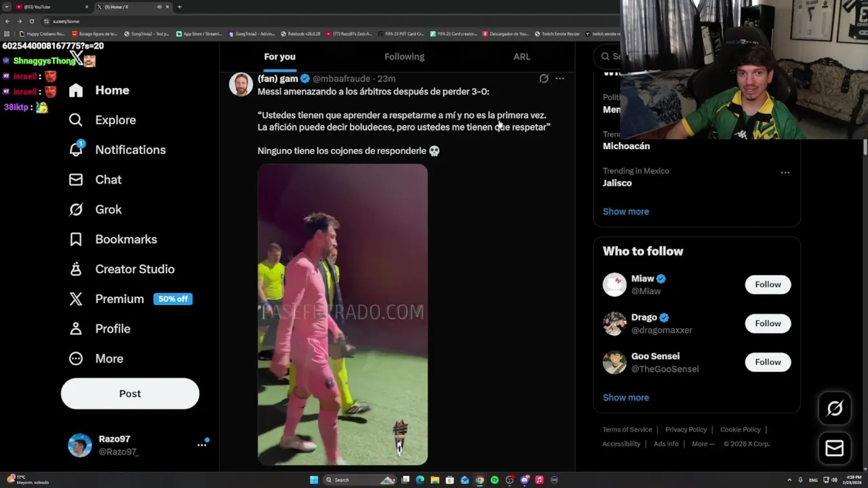
Task: Follow the Drago account
Action: coord(768,323)
